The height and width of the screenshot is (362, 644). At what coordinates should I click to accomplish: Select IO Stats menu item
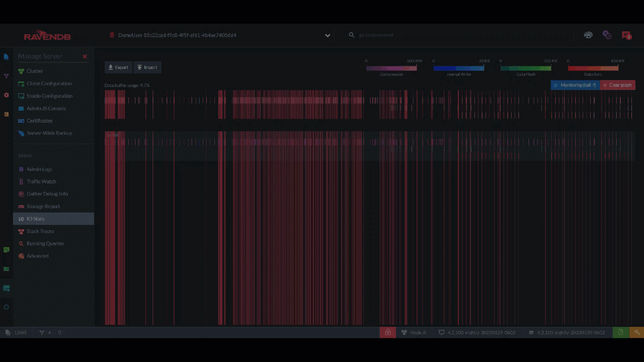(53, 219)
